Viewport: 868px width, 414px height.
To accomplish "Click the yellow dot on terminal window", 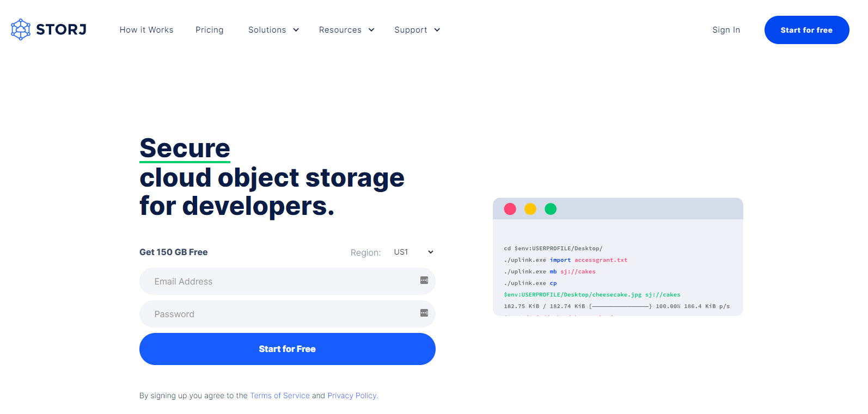I will [x=530, y=209].
